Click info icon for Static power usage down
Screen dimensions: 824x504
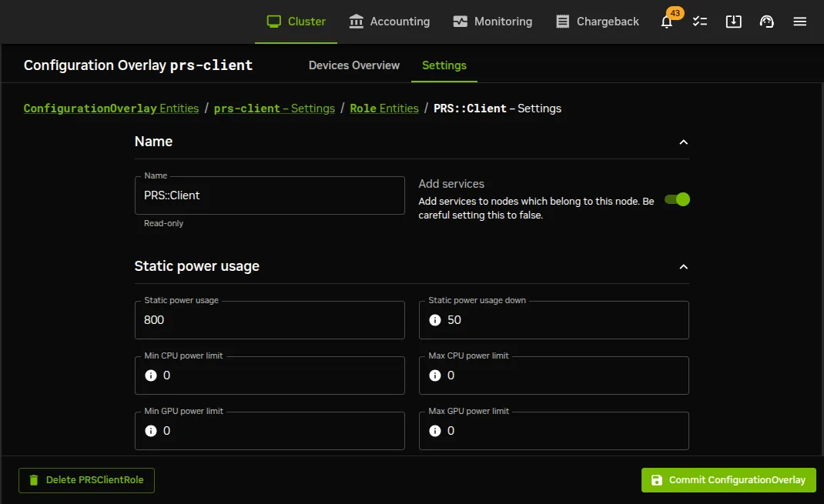(435, 320)
